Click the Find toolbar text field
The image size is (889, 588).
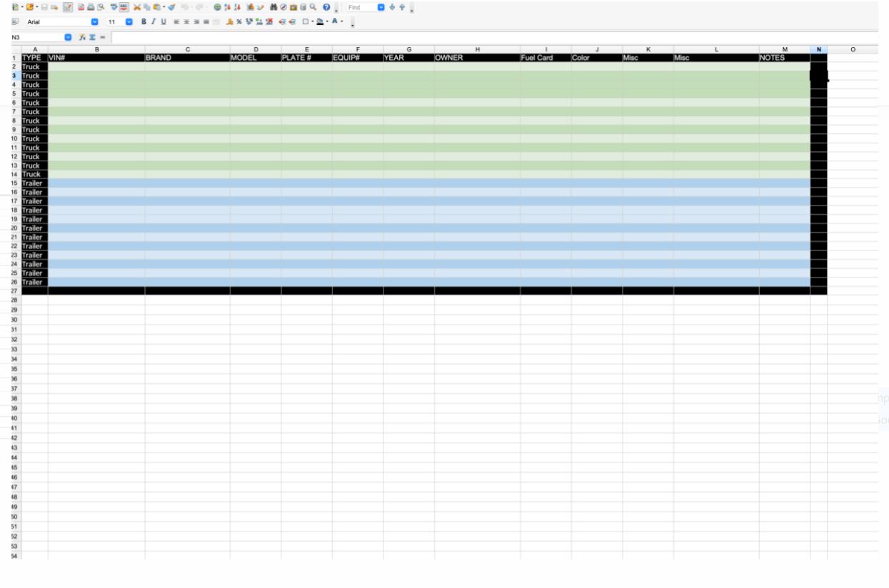[359, 7]
